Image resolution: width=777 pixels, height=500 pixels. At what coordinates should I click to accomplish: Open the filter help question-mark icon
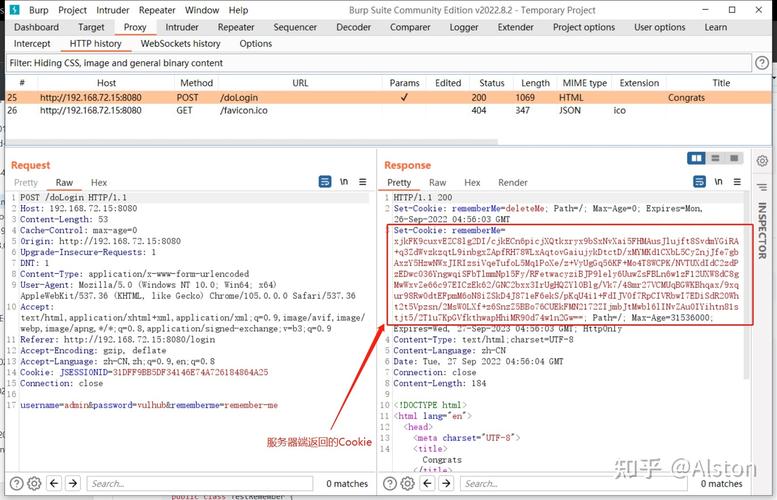click(762, 63)
